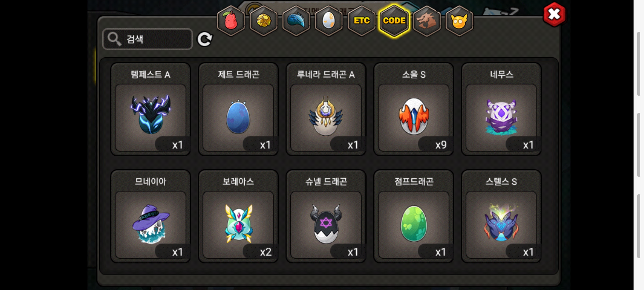Screen dimensions: 644x290
Task: Select the ETC category tab
Action: [x=361, y=21]
